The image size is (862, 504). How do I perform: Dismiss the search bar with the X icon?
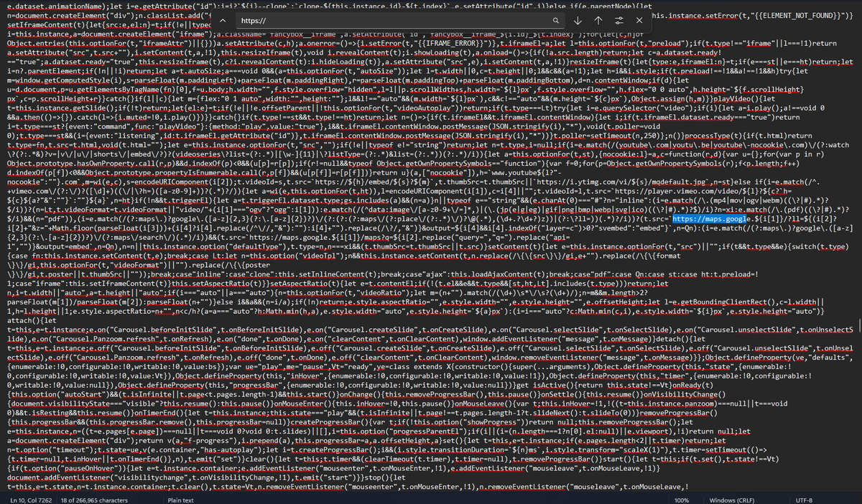click(639, 21)
